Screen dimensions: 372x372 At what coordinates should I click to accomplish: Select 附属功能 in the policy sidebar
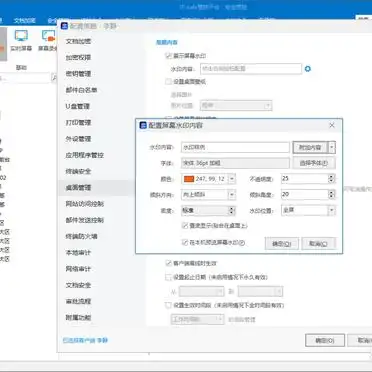[x=78, y=318]
